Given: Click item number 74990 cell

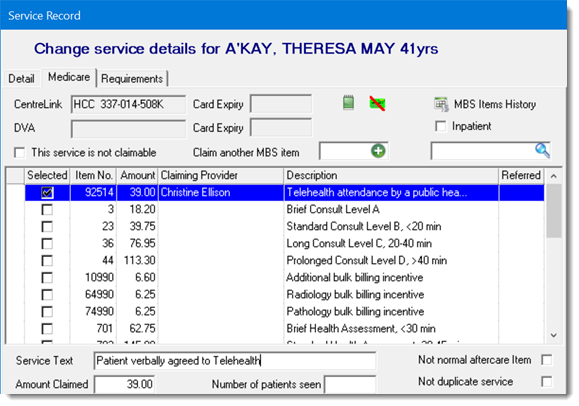Looking at the screenshot, I should point(93,311).
